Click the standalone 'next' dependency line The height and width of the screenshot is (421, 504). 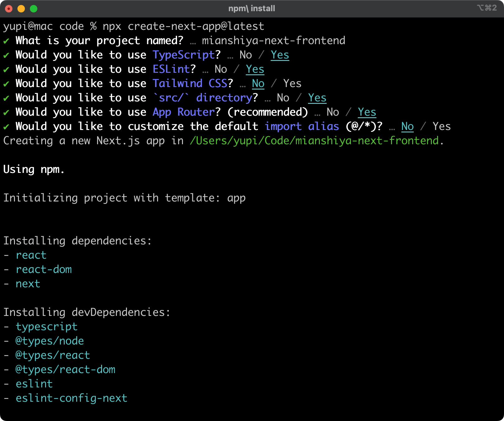coord(28,284)
